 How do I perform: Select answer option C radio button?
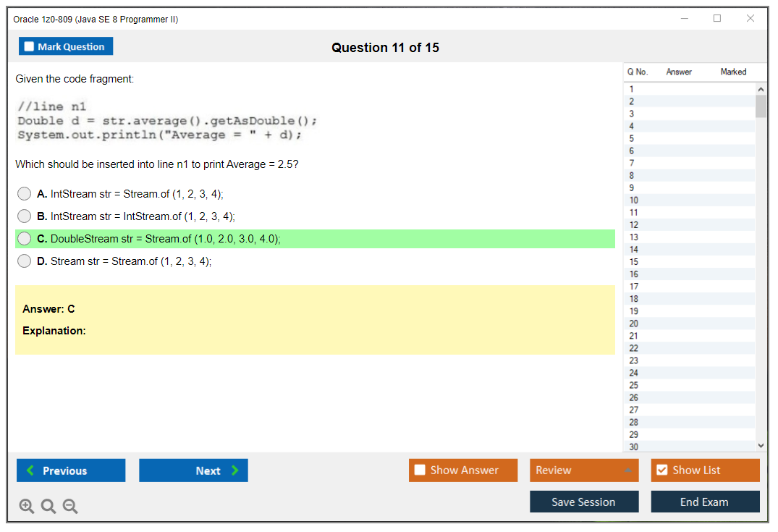point(24,239)
